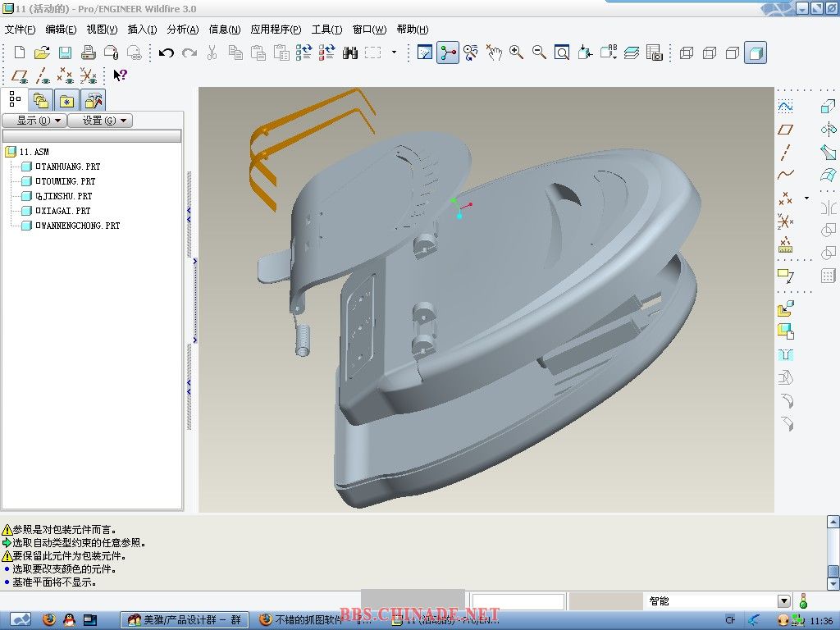Open the 编辑 menu
Image resolution: width=840 pixels, height=630 pixels.
(x=61, y=30)
